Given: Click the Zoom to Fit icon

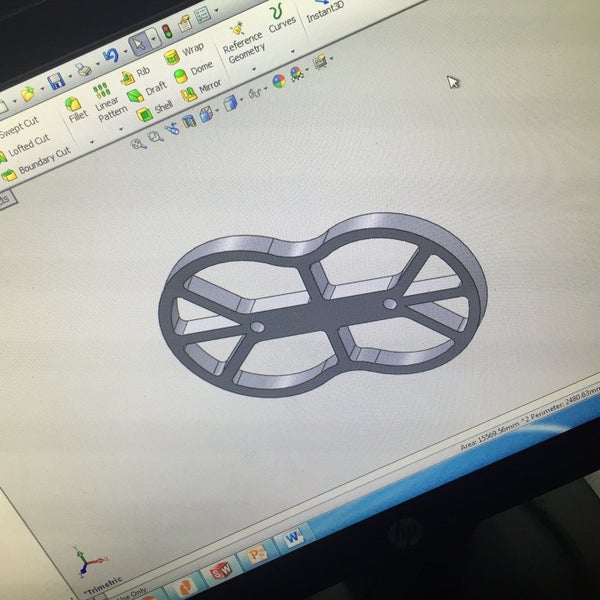Looking at the screenshot, I should point(138,144).
